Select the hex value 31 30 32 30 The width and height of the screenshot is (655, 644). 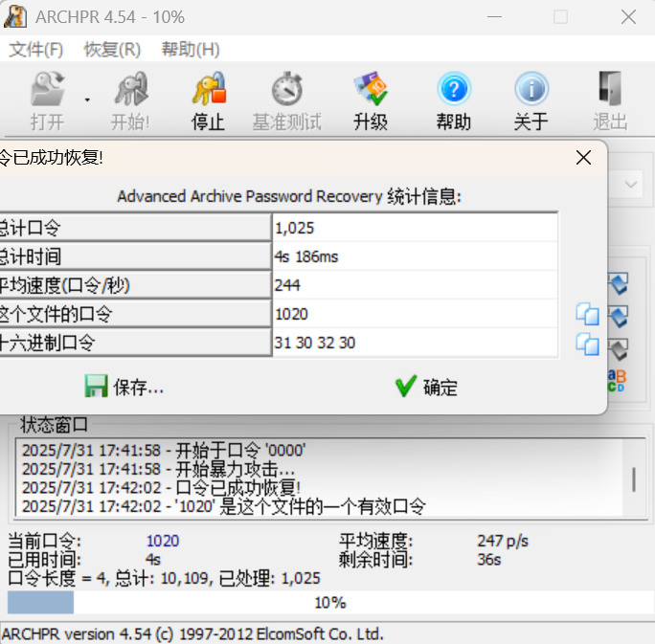pyautogui.click(x=314, y=344)
